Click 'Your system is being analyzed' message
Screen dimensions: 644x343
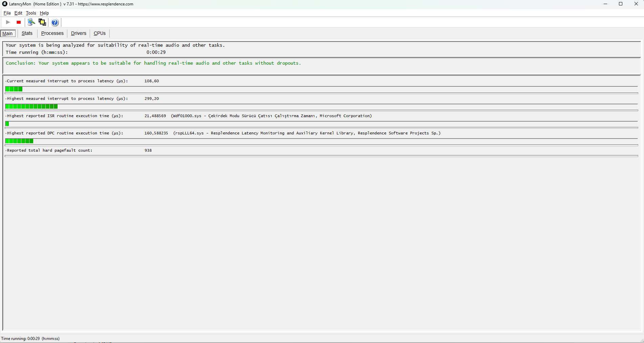click(115, 45)
